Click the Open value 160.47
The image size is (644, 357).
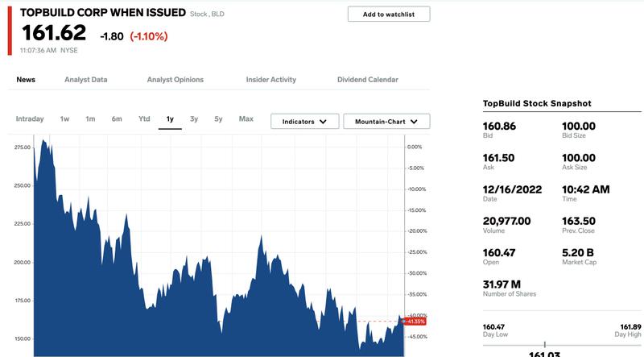coord(498,252)
